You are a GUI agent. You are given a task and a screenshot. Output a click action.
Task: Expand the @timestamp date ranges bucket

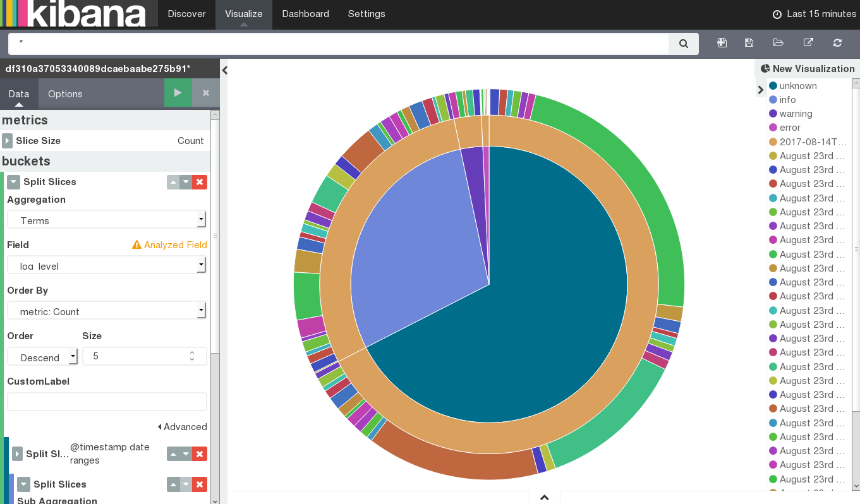pos(18,454)
